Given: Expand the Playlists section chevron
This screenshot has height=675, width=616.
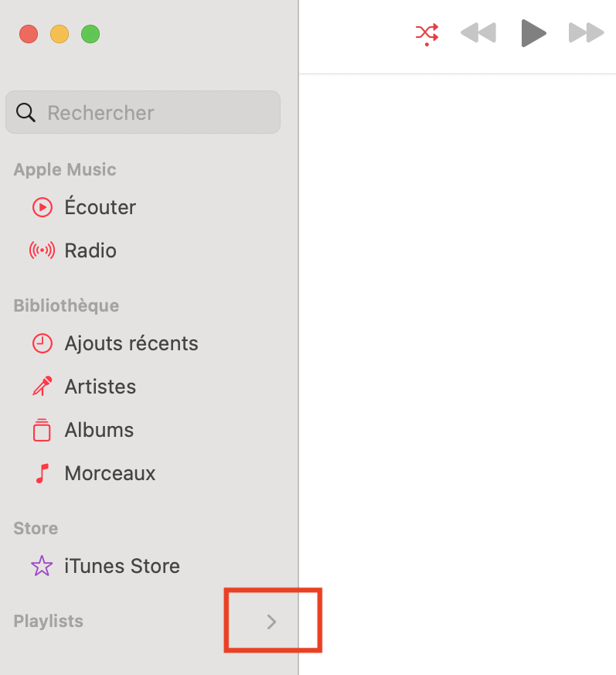Looking at the screenshot, I should pyautogui.click(x=271, y=622).
